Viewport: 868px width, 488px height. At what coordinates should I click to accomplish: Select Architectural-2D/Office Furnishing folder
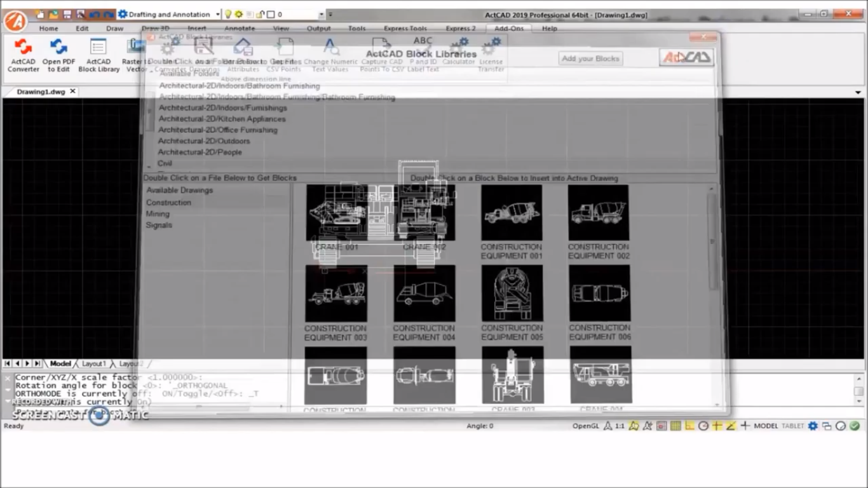218,130
